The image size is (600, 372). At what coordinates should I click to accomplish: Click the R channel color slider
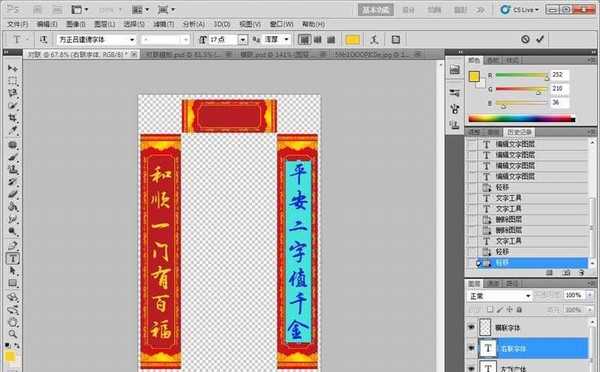click(x=522, y=75)
